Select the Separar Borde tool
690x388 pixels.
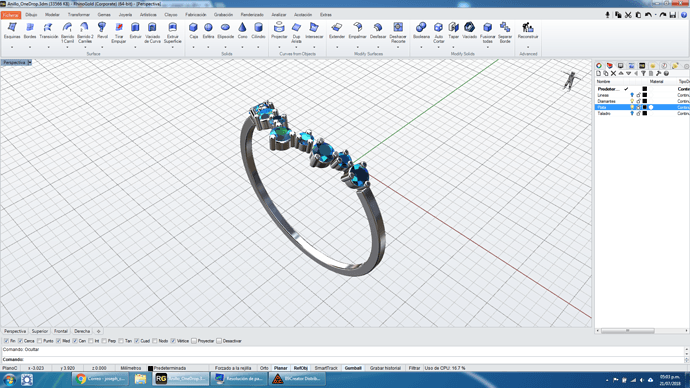505,33
